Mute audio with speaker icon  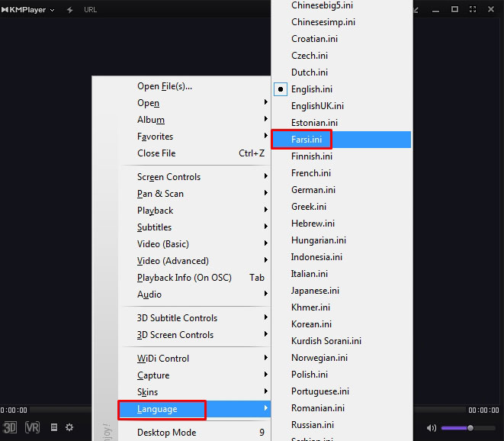432,428
